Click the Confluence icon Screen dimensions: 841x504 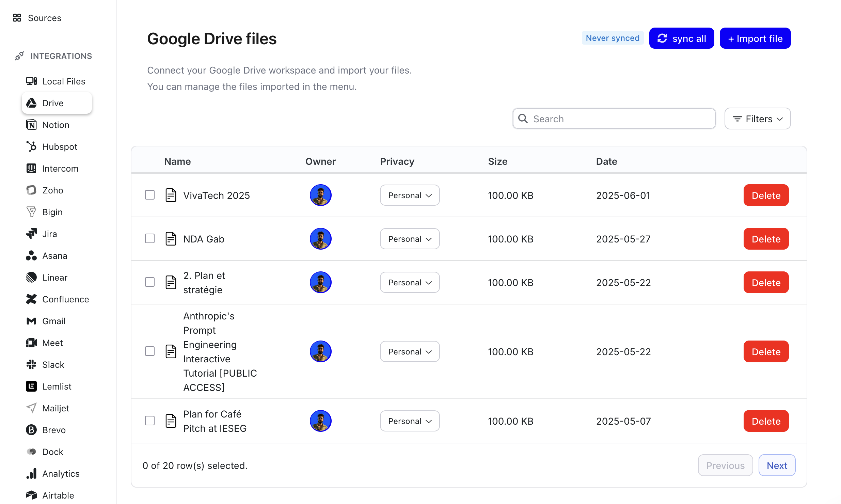click(31, 299)
